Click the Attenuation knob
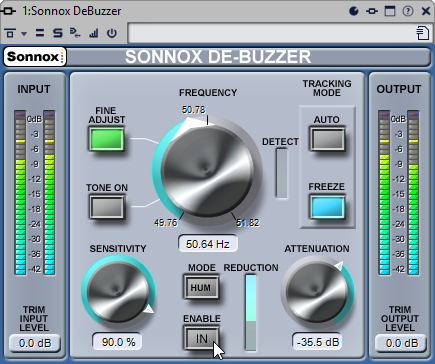435x364 pixels. point(317,293)
